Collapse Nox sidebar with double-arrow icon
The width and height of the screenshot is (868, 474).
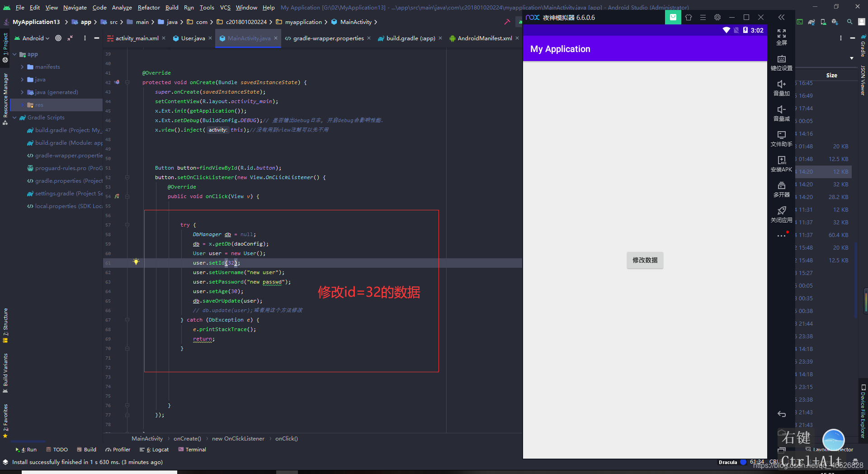click(781, 17)
